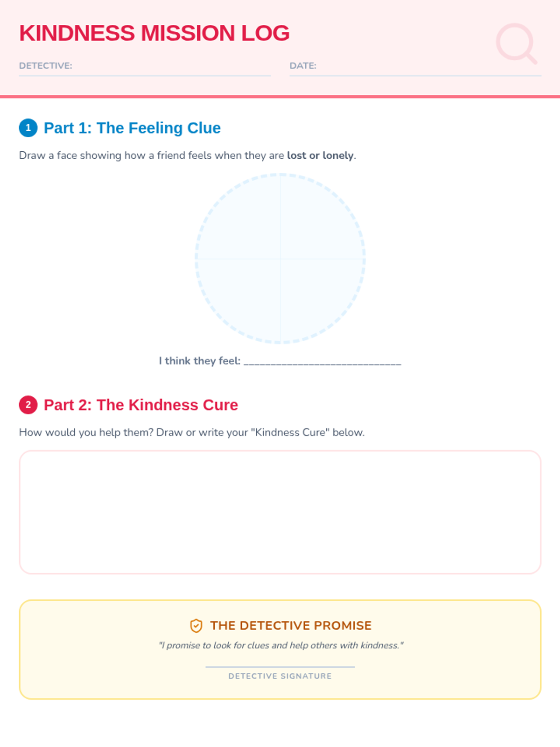The width and height of the screenshot is (560, 747).
Task: Click the Kindness Mission Log title
Action: coord(154,33)
